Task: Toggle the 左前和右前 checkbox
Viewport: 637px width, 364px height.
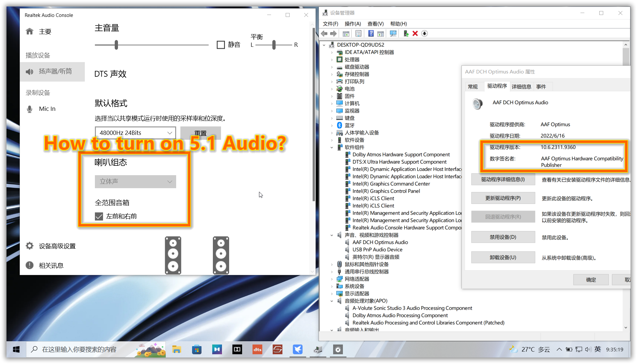Action: click(x=99, y=216)
